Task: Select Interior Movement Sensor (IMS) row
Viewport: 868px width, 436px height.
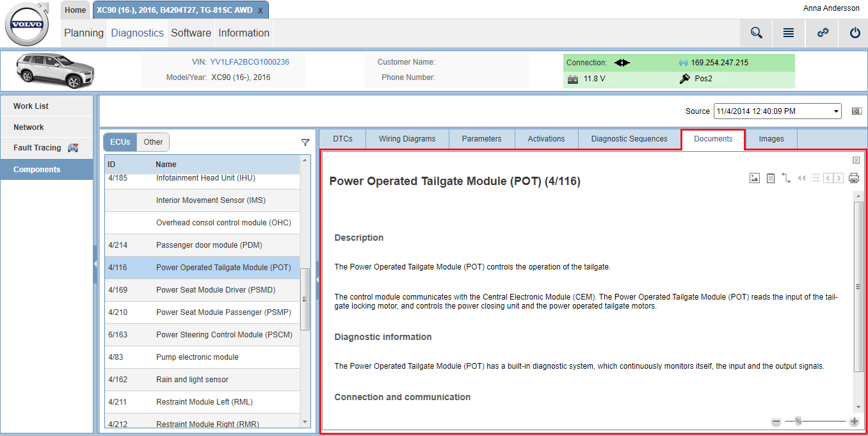Action: [x=202, y=200]
